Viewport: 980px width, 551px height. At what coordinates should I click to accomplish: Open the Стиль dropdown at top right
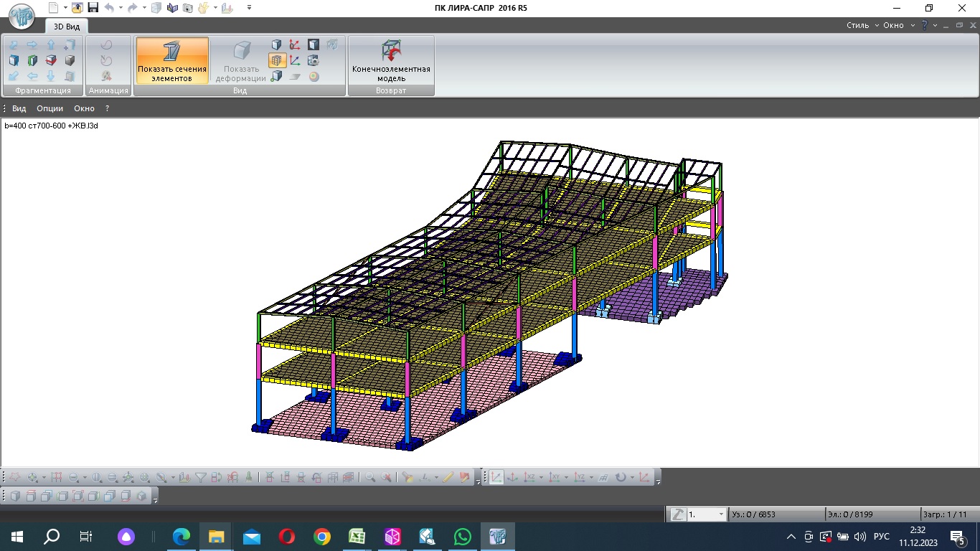(x=862, y=25)
